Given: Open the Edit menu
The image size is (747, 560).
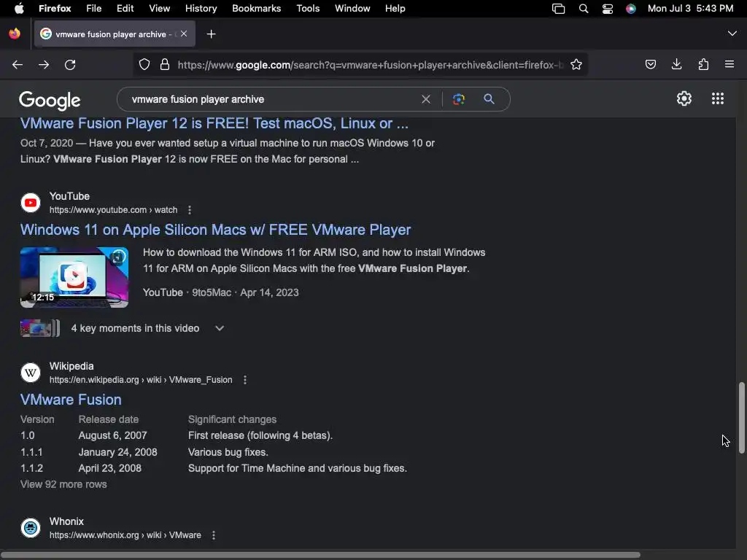Looking at the screenshot, I should click(125, 9).
